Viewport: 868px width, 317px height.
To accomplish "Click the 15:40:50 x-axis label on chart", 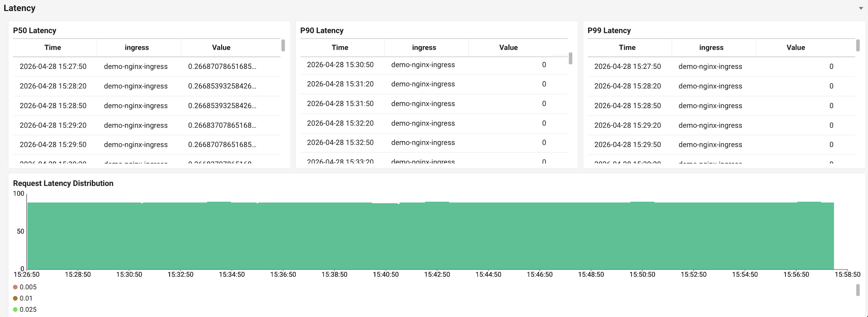I will (x=386, y=275).
